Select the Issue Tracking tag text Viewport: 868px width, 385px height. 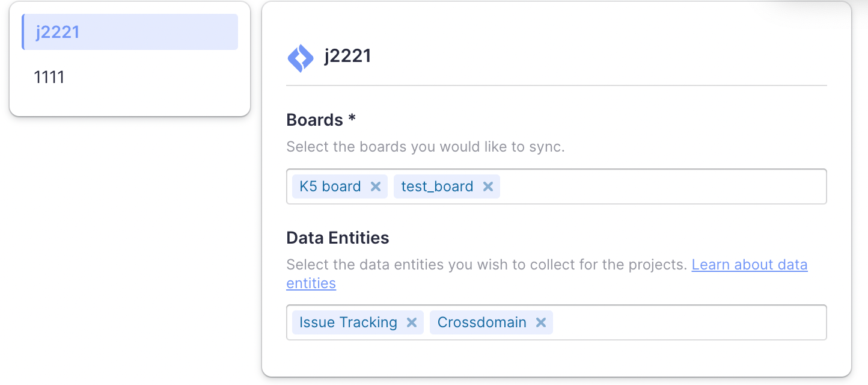coord(347,322)
